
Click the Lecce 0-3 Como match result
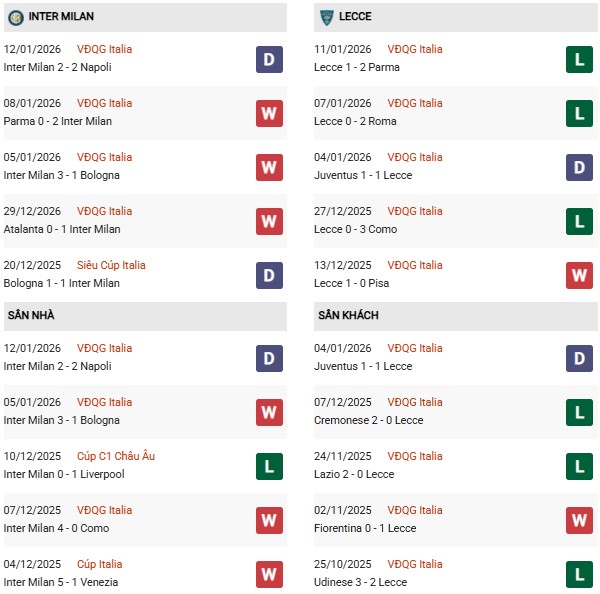(355, 229)
